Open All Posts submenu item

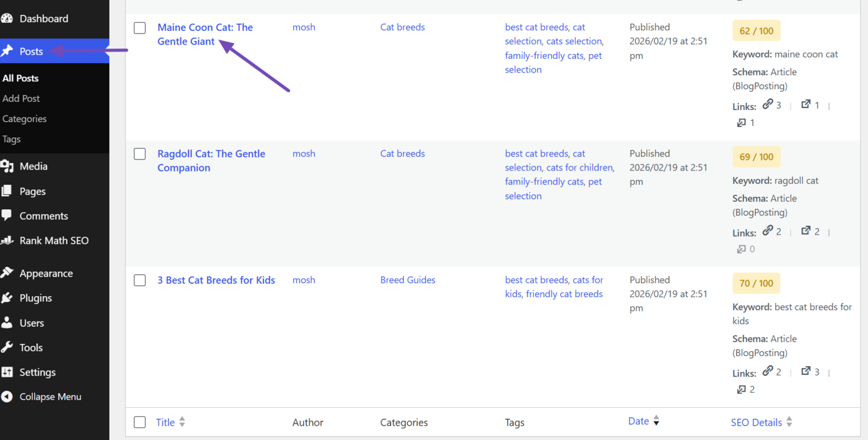pyautogui.click(x=20, y=78)
